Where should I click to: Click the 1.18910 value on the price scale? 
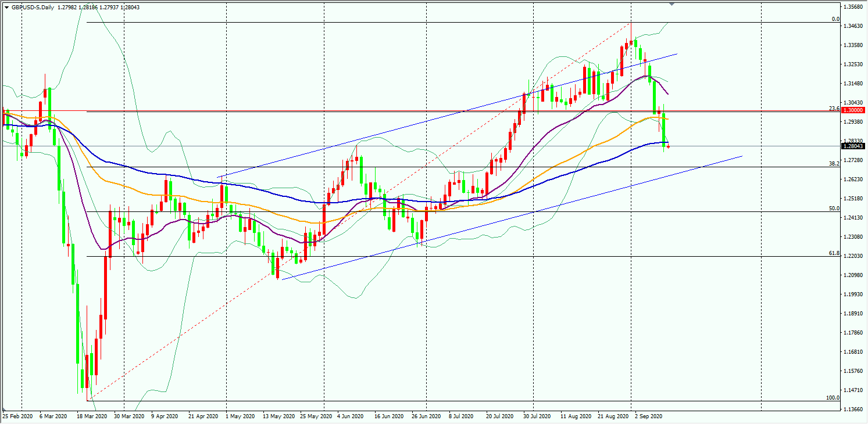click(x=852, y=314)
